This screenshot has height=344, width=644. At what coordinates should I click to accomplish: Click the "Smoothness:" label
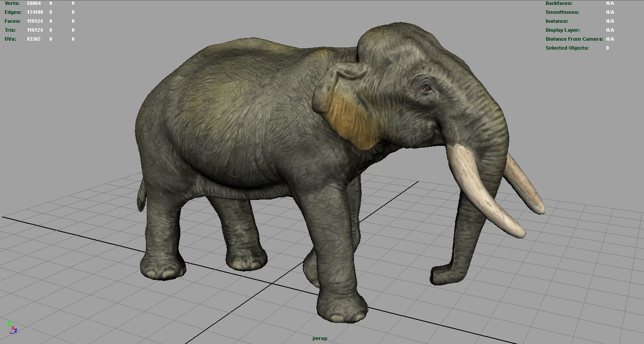(562, 12)
